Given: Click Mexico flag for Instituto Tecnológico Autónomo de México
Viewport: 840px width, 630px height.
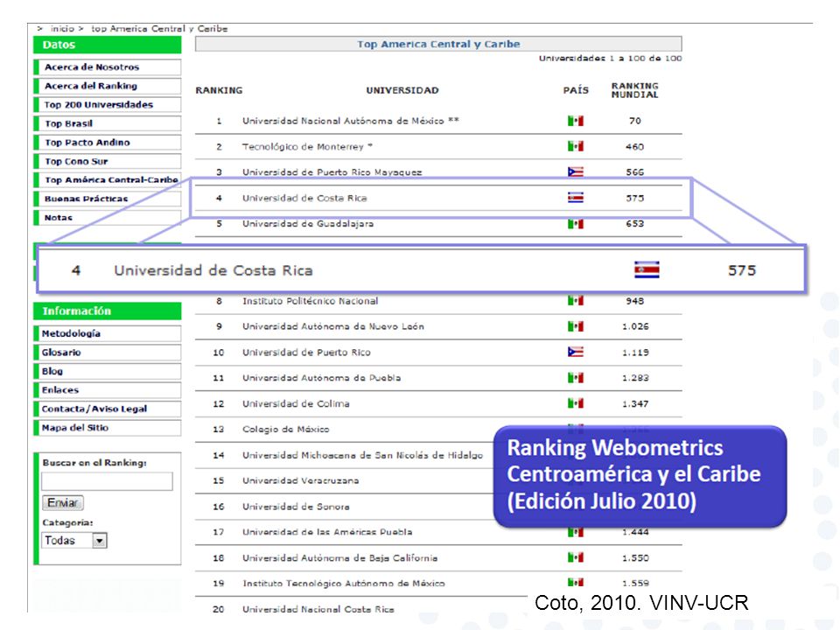Looking at the screenshot, I should point(576,583).
